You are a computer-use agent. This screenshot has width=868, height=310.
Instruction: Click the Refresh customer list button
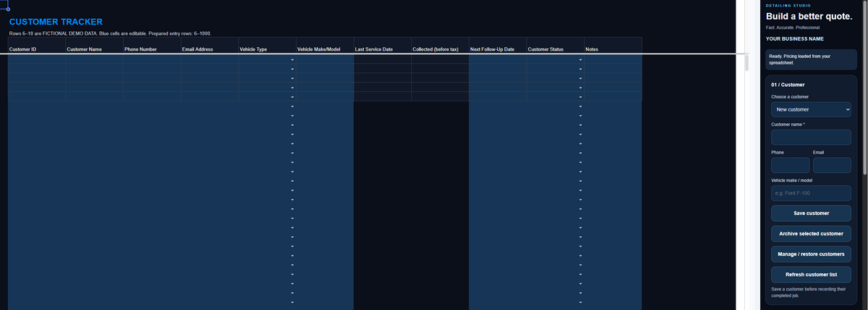tap(811, 275)
